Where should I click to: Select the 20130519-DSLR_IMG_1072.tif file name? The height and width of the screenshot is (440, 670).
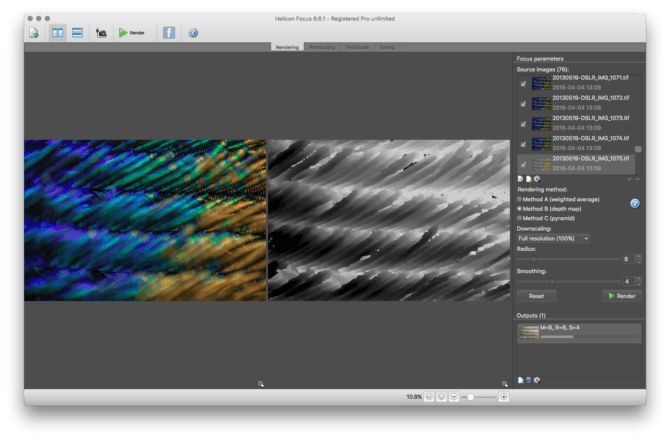point(591,98)
